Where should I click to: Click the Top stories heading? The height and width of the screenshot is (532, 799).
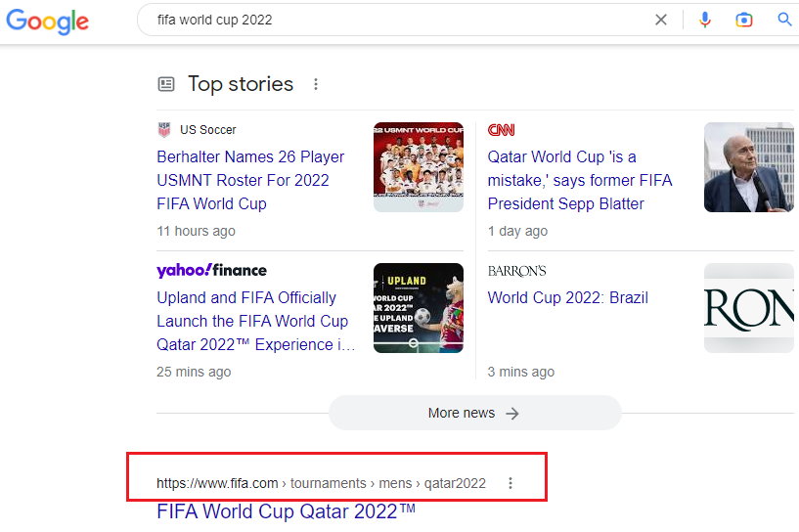pos(241,84)
